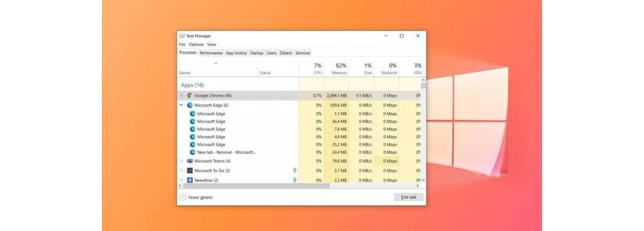Select the Google Chrome app icon

(x=190, y=95)
